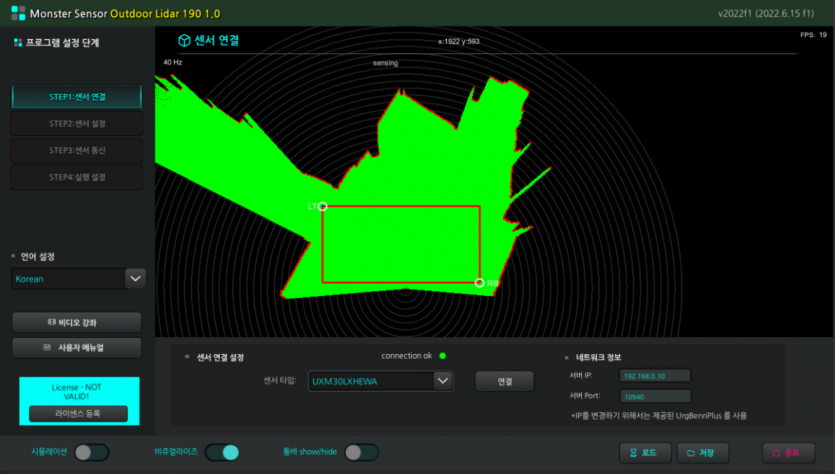Viewport: 835px width, 474px height.
Task: Toggle the 툴바 show/hide switch
Action: tap(361, 452)
